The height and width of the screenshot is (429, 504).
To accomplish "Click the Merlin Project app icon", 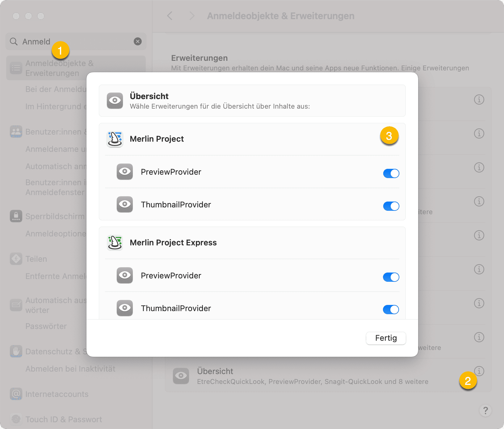I will (115, 139).
